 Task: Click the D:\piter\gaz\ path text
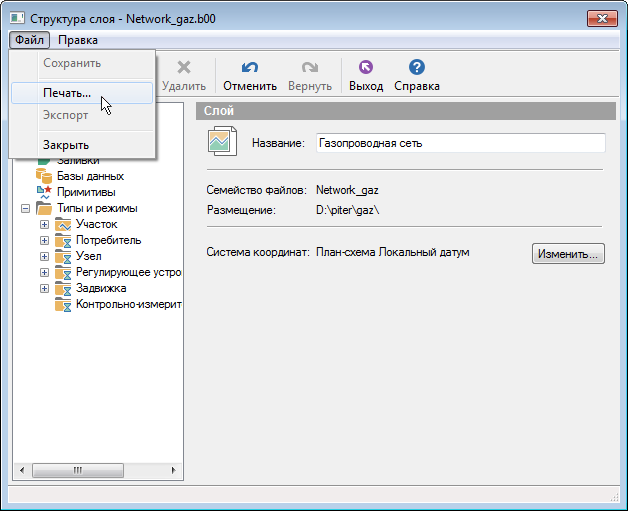(347, 210)
